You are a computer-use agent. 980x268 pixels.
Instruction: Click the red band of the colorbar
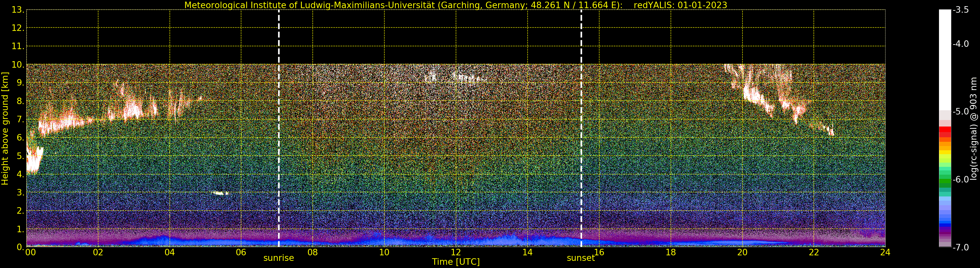[x=945, y=131]
